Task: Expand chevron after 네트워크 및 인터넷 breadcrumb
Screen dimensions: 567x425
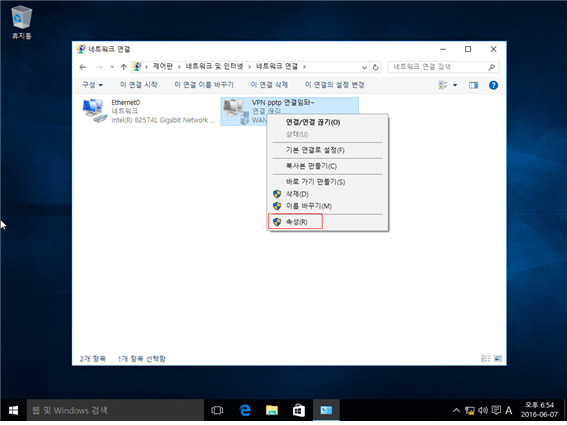Action: 250,67
